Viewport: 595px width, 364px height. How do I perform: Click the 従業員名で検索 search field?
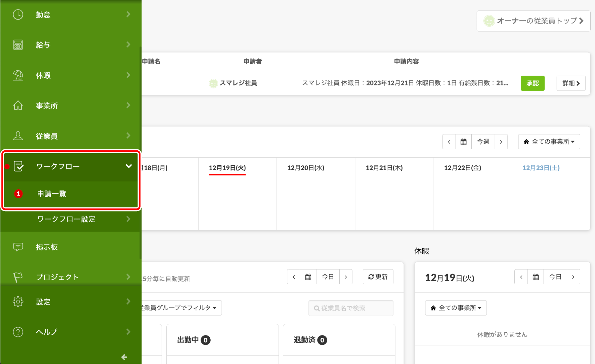click(x=351, y=308)
